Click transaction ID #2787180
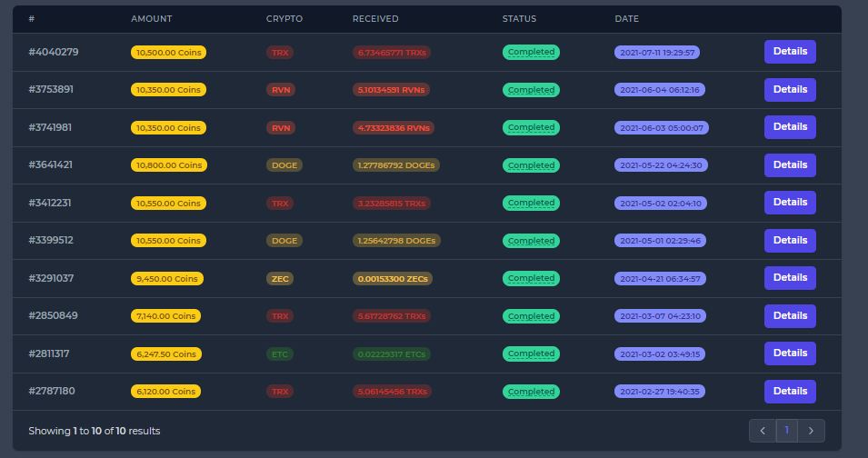868x458 pixels. click(x=52, y=391)
